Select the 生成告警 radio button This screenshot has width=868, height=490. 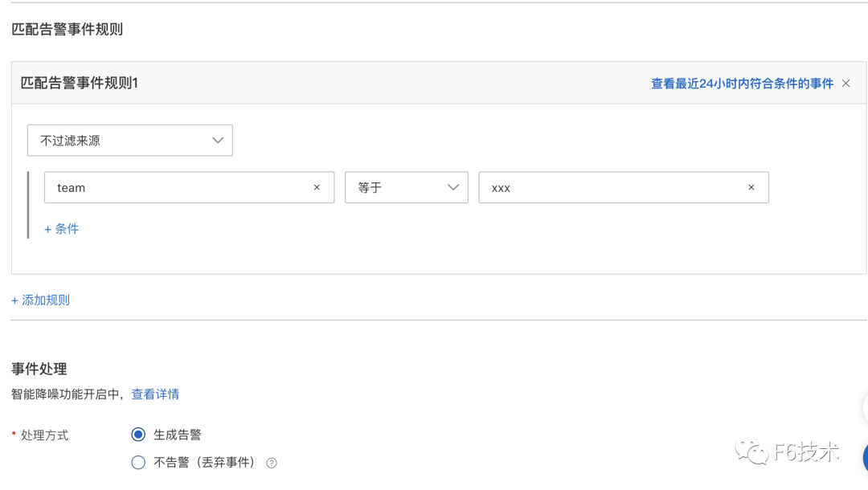click(x=138, y=435)
